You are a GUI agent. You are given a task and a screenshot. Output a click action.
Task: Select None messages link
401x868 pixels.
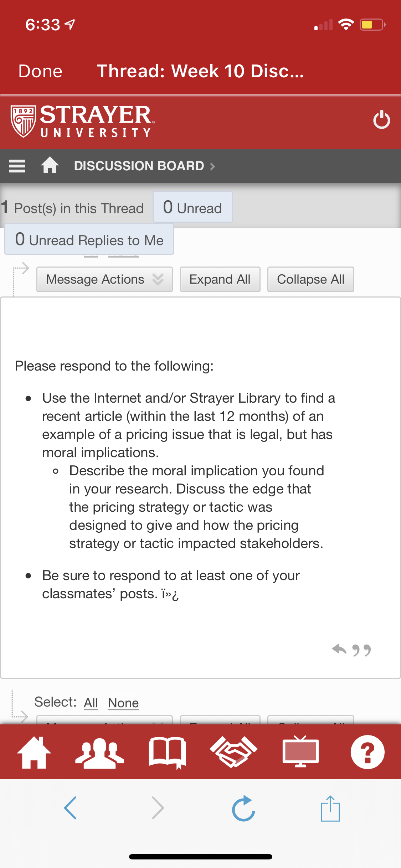click(x=123, y=703)
